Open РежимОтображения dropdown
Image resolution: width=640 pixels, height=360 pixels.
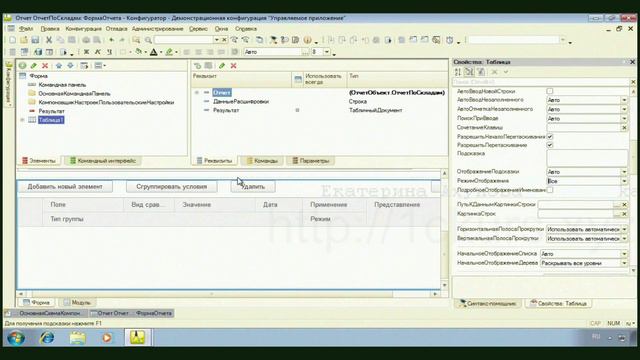[x=624, y=181]
